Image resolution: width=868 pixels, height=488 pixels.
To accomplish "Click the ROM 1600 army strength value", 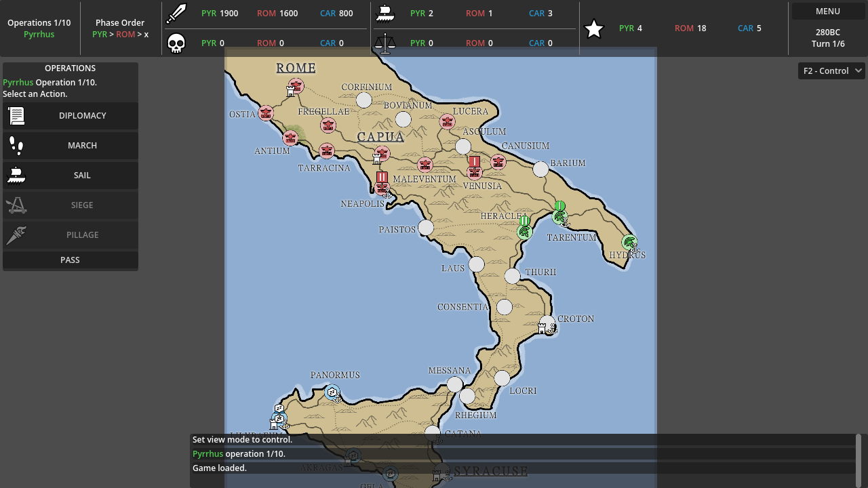I will tap(277, 14).
